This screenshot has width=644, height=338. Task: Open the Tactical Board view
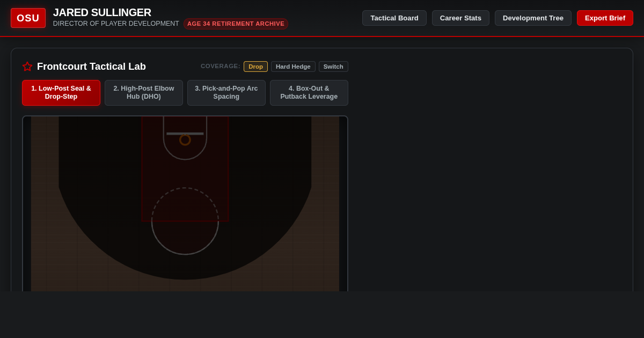[x=394, y=18]
